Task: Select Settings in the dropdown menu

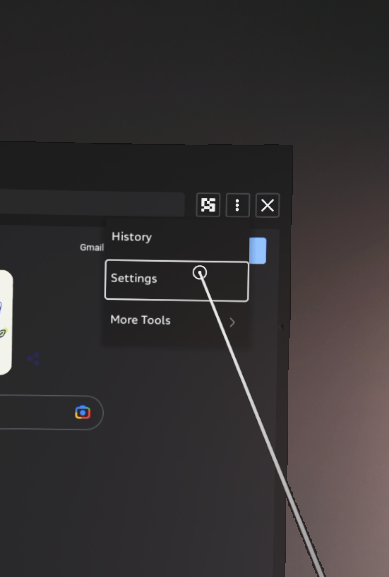Action: click(177, 280)
